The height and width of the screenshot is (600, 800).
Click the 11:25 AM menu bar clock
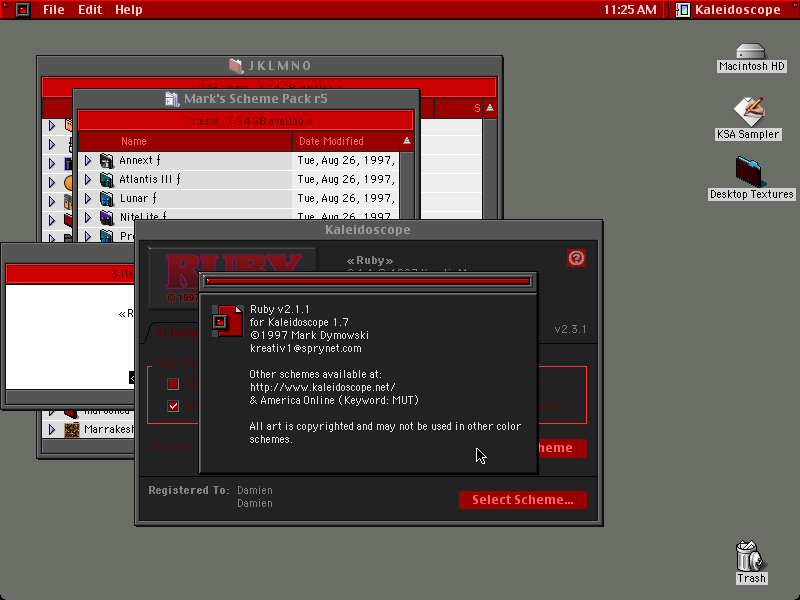tap(630, 10)
